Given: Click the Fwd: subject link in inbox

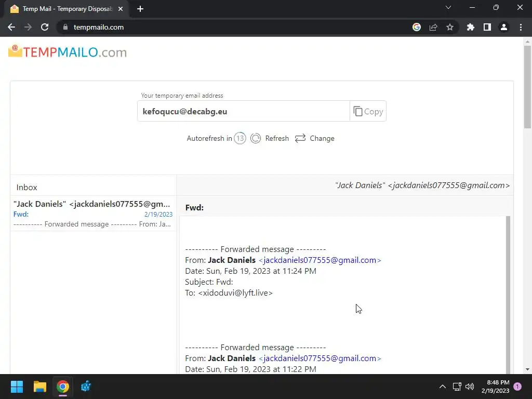Looking at the screenshot, I should 21,214.
